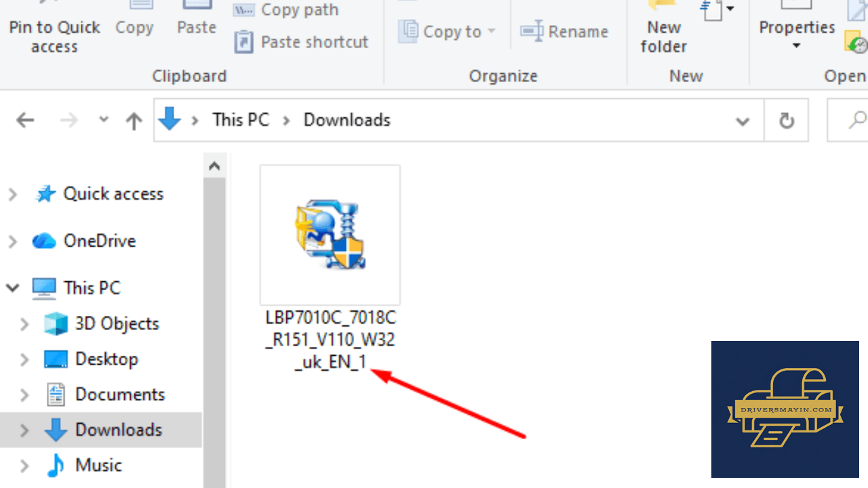The width and height of the screenshot is (868, 488).
Task: Click Pin to Quick access
Action: tap(54, 27)
